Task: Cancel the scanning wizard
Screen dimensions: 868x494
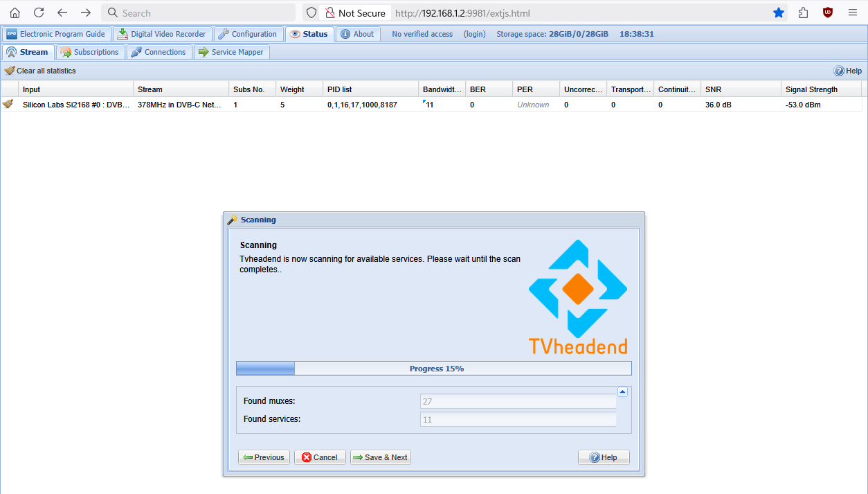Action: (320, 457)
